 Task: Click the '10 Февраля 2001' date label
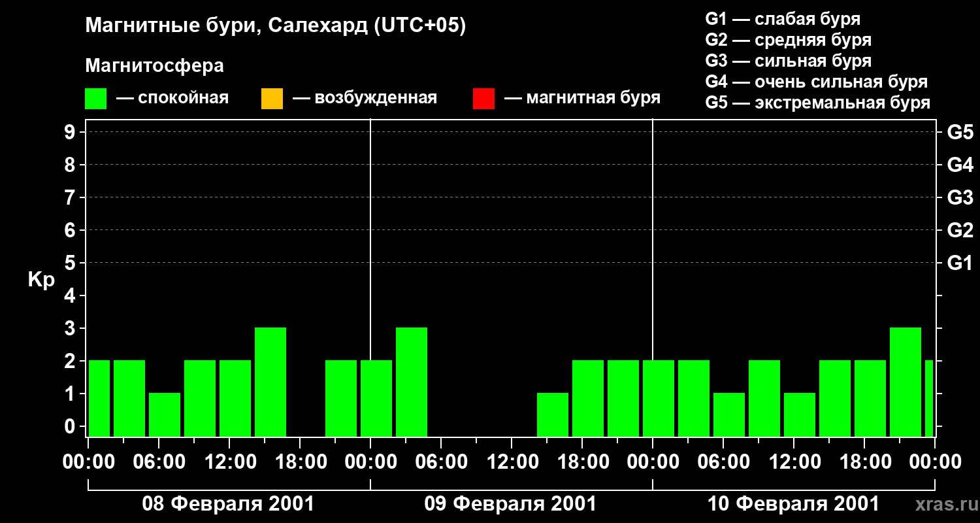(794, 504)
